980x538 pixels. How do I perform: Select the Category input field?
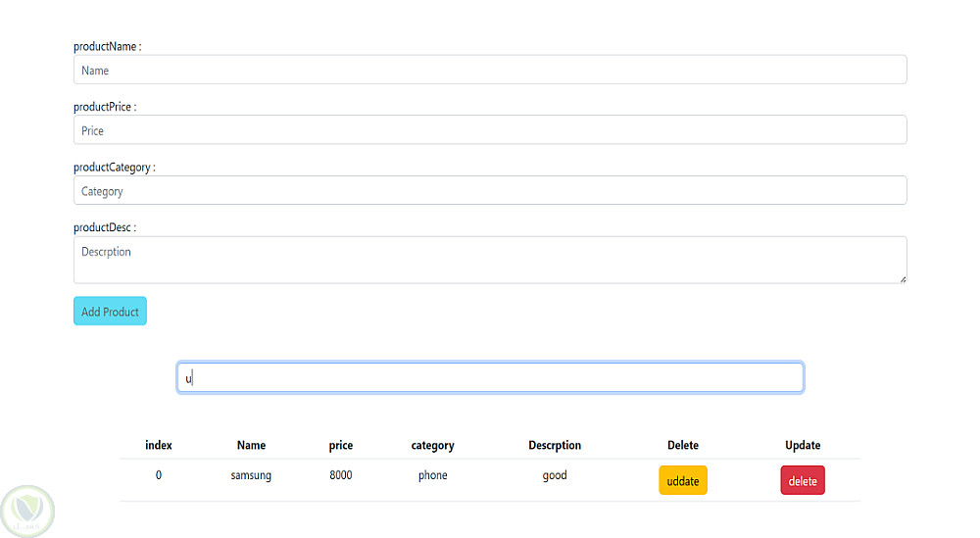point(490,191)
